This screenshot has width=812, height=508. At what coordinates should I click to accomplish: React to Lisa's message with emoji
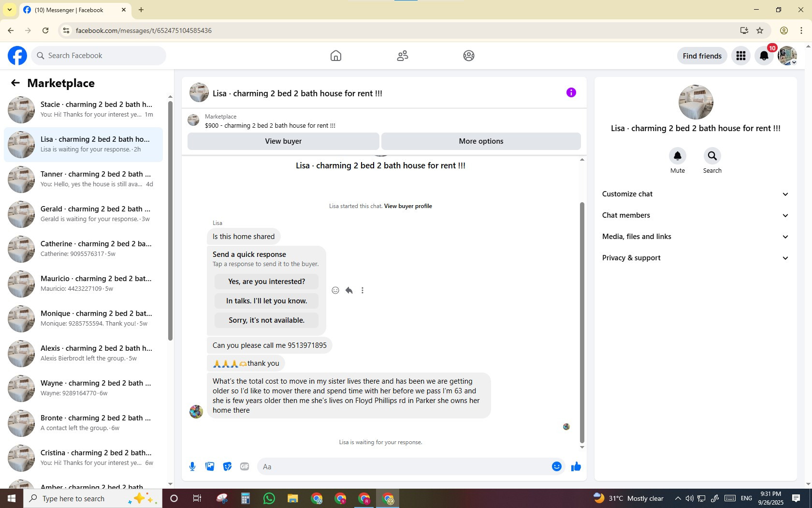coord(335,290)
